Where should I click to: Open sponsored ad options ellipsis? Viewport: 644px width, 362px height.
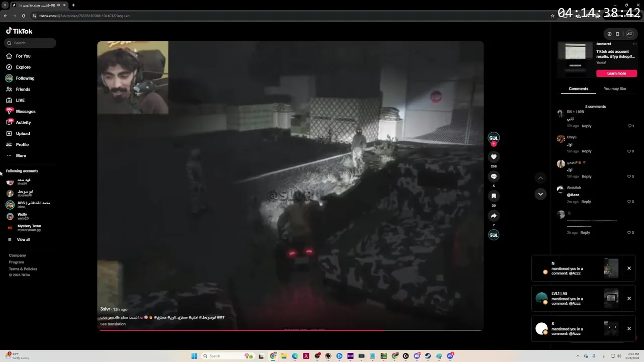pos(635,44)
